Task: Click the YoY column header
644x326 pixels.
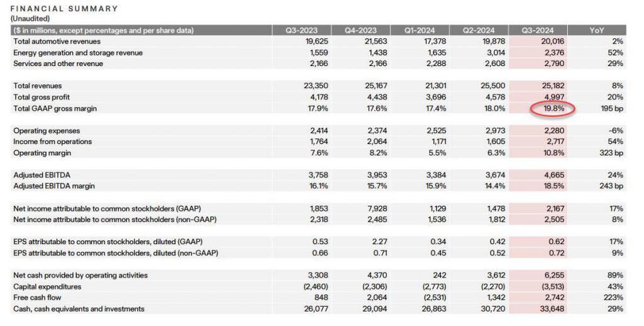Action: click(597, 30)
